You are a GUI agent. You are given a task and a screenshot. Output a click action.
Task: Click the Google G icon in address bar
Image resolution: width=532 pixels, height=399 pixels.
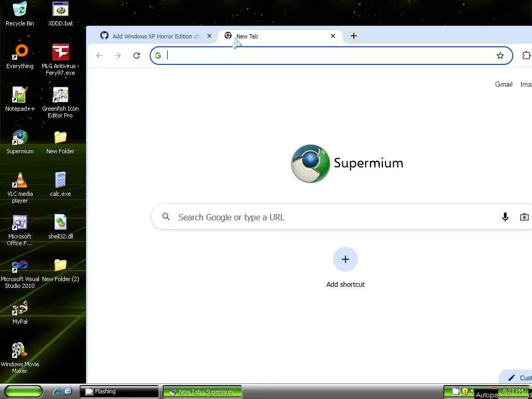pyautogui.click(x=158, y=56)
